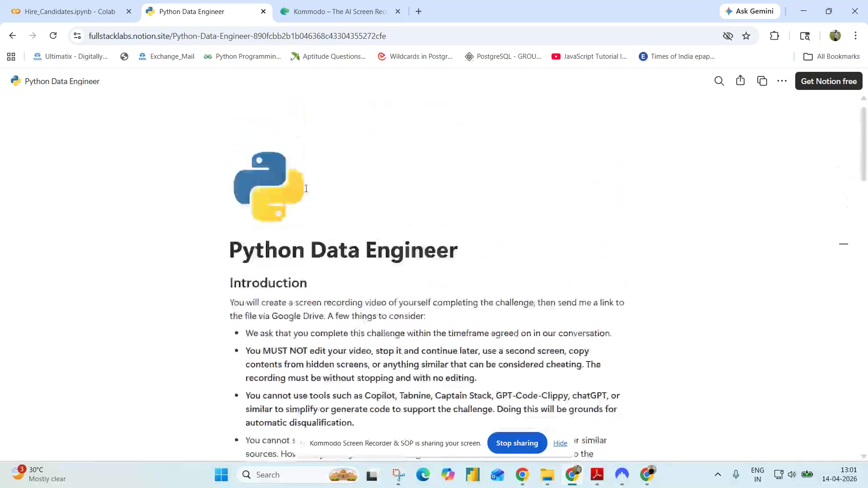Open the Kommodo AI Screen Recorder tab
This screenshot has height=488, width=868.
pyautogui.click(x=340, y=11)
